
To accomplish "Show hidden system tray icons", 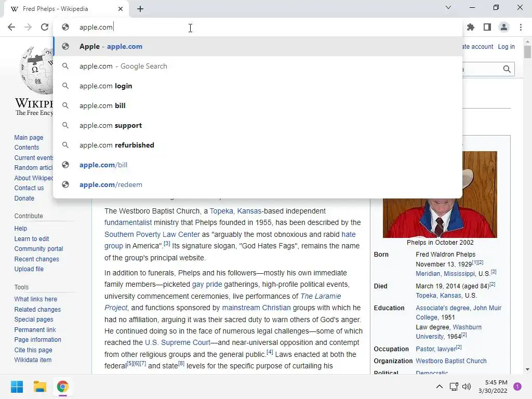I will [x=440, y=387].
